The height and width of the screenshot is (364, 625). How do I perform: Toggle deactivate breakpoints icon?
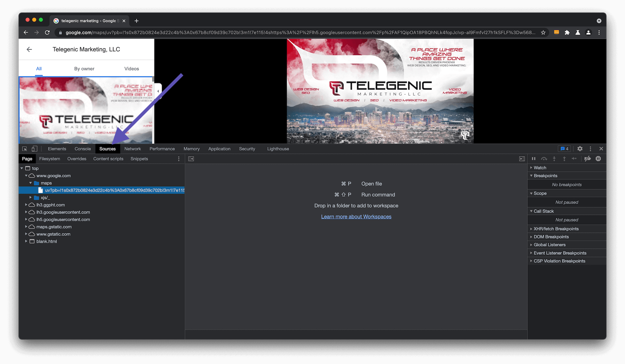click(587, 159)
